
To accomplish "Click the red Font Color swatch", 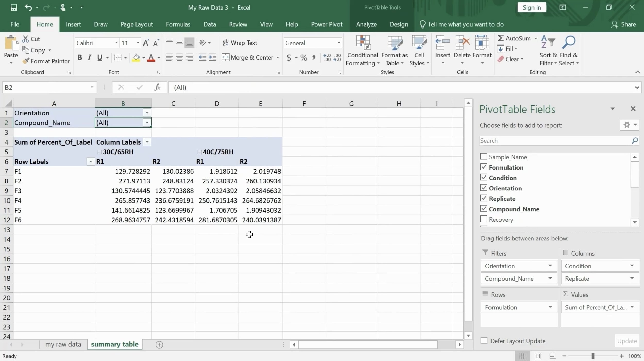I will (151, 57).
